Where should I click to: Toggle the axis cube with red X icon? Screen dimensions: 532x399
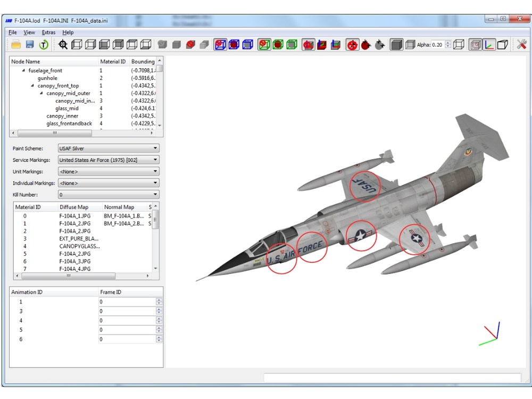coord(308,45)
